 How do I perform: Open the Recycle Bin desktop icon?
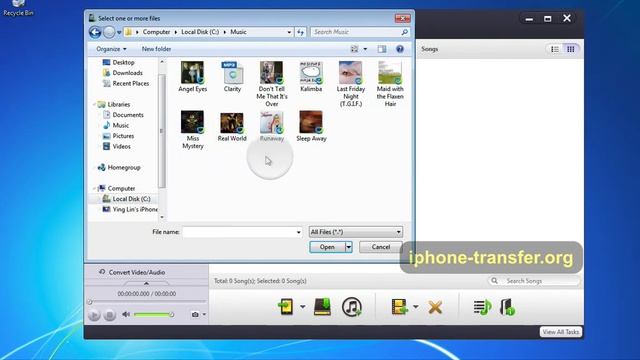(x=18, y=8)
